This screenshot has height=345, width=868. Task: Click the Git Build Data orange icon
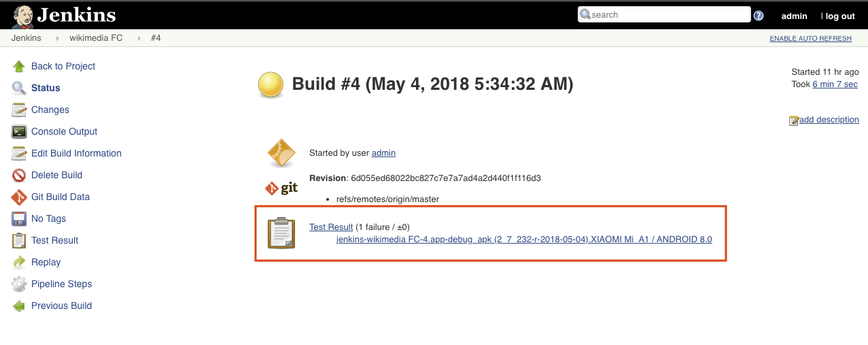click(19, 197)
